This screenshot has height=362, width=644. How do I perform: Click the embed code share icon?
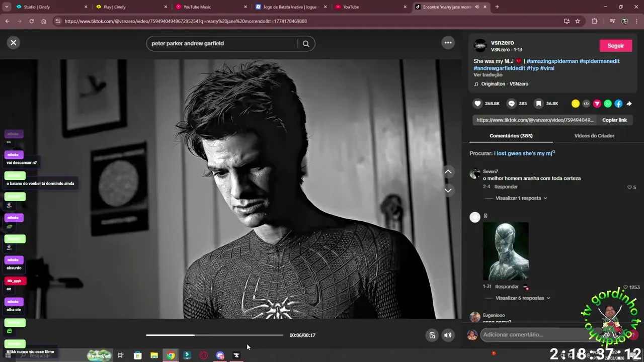(586, 104)
